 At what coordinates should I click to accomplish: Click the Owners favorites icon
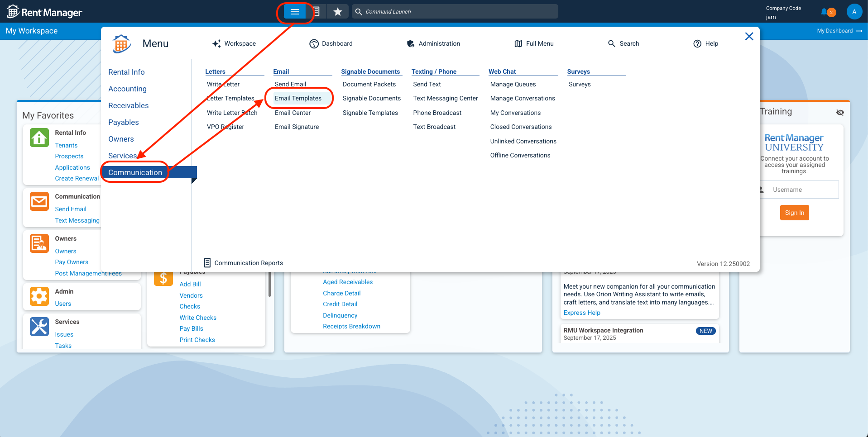pyautogui.click(x=39, y=243)
